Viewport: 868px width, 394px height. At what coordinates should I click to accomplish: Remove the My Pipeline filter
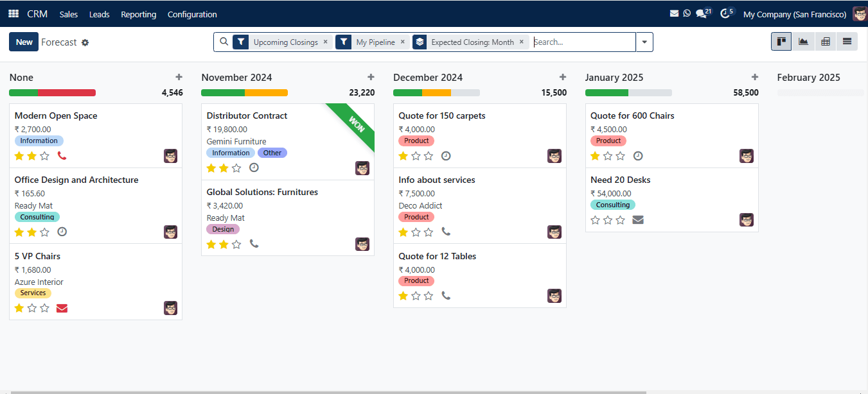pyautogui.click(x=403, y=42)
